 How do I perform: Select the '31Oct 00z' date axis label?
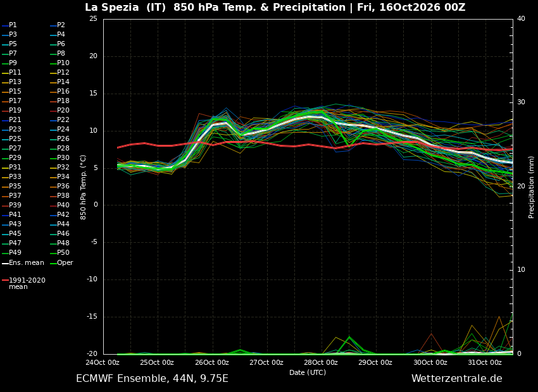(x=485, y=362)
